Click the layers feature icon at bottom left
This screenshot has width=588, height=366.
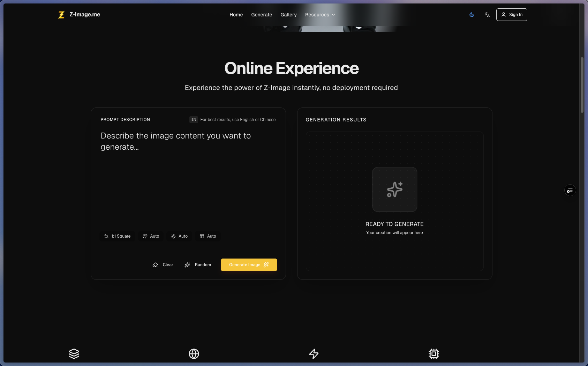click(x=74, y=354)
